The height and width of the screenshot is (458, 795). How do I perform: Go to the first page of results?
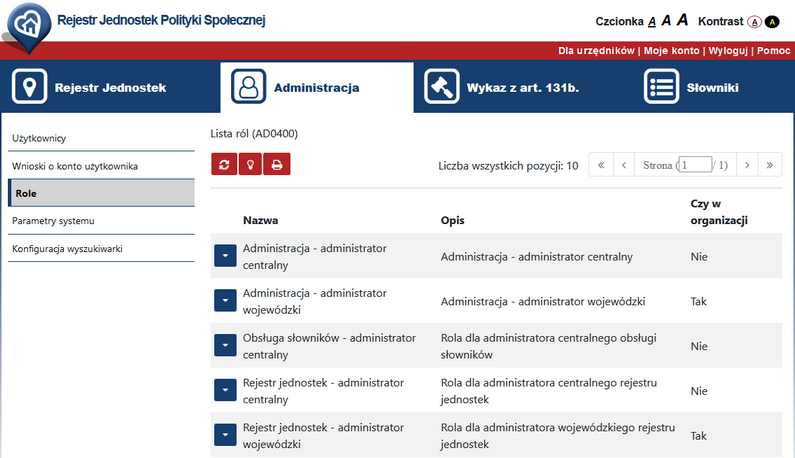point(601,165)
